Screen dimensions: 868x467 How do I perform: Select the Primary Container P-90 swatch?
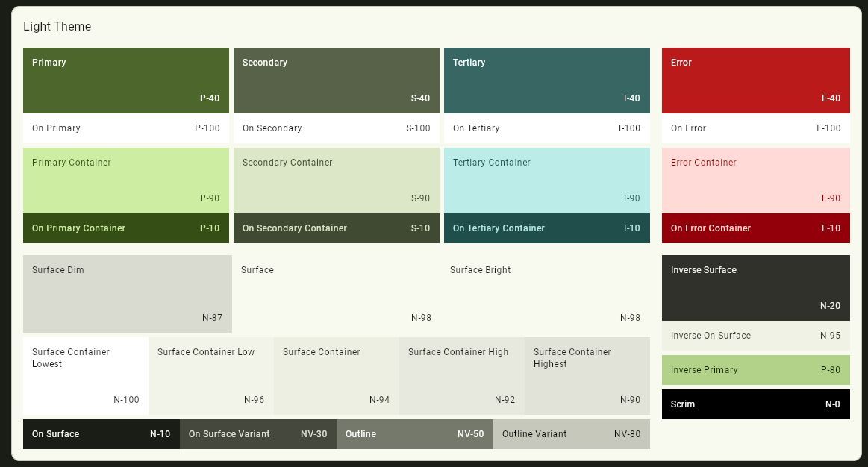[x=125, y=181]
